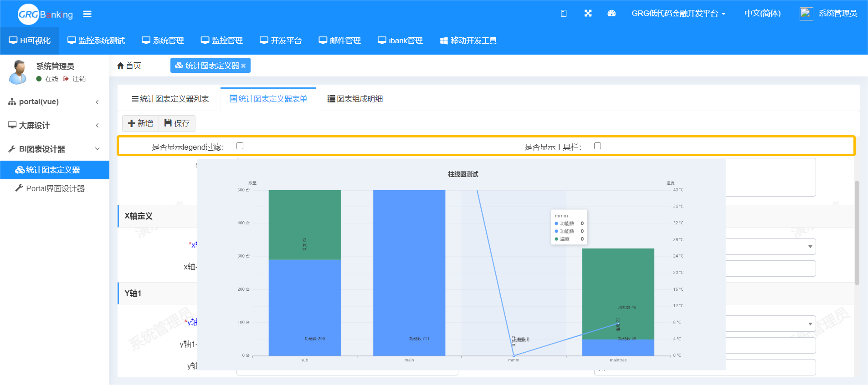Open the 监控系统测试 menu
868x385 pixels.
(96, 41)
